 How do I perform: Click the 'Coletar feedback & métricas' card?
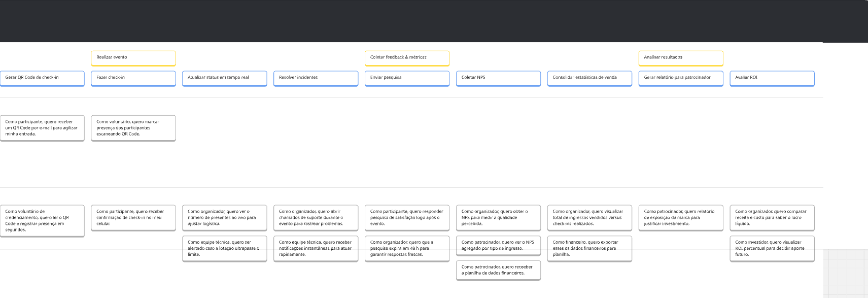pos(407,58)
